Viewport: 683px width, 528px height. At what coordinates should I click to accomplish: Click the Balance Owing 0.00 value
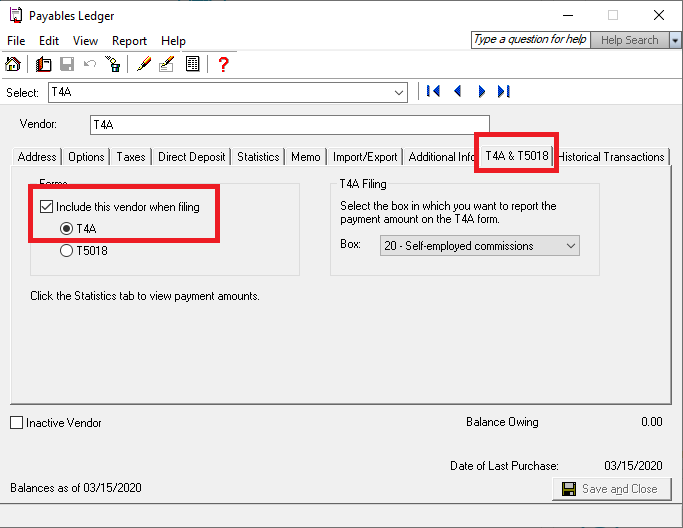(652, 422)
